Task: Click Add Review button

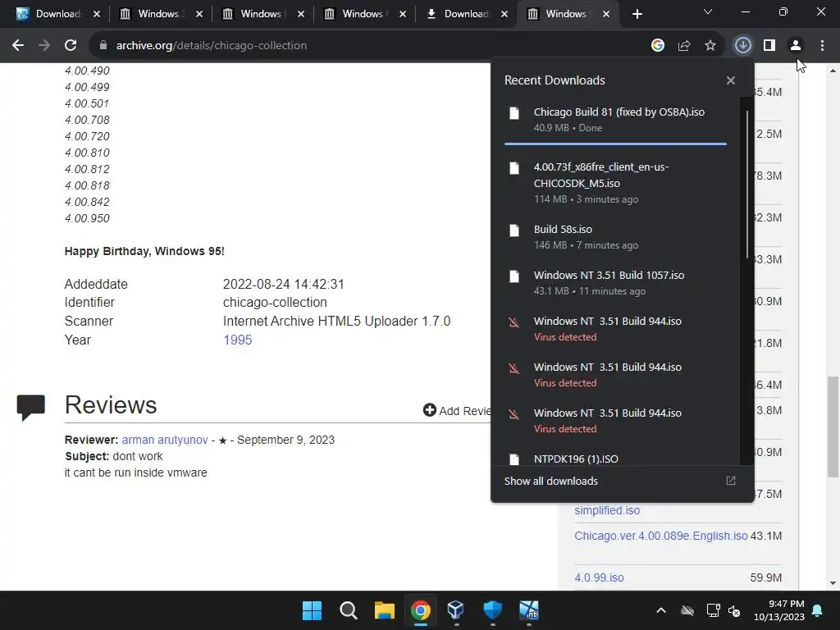Action: 456,410
